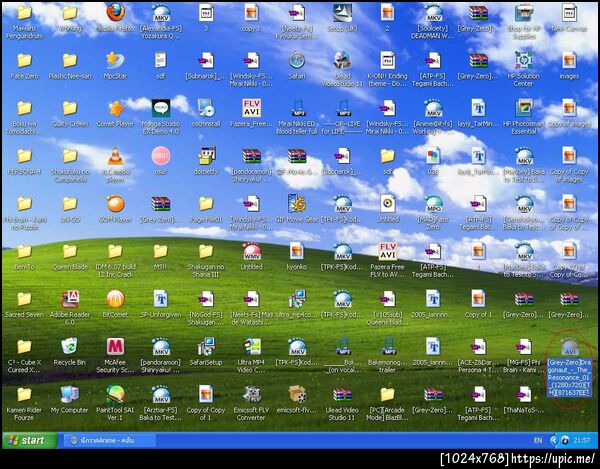
Task: Open the SP-Unforgiven font file
Action: pyautogui.click(x=161, y=299)
